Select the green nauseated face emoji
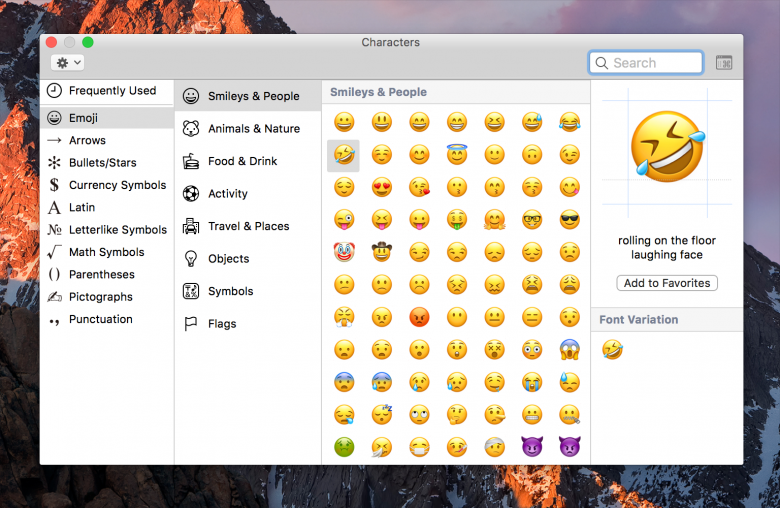 344,447
